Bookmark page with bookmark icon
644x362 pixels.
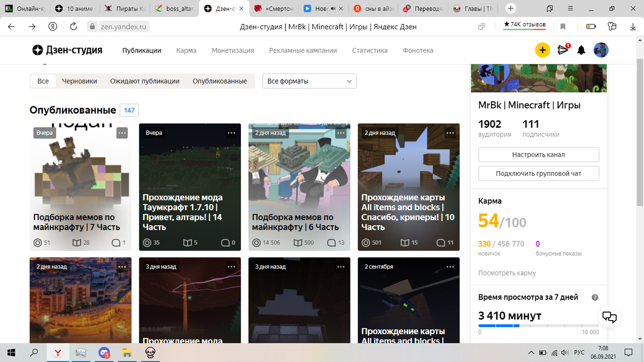[x=563, y=26]
